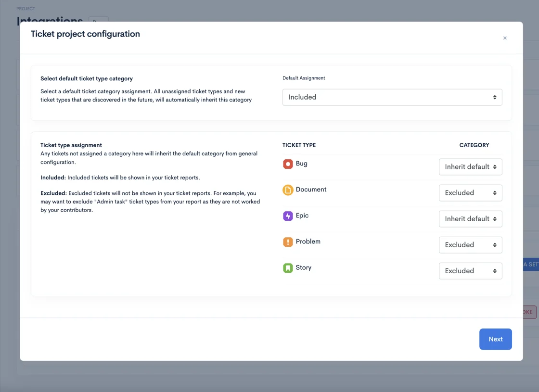The height and width of the screenshot is (392, 539).
Task: Click the TICKET TYPE column header
Action: tap(299, 145)
